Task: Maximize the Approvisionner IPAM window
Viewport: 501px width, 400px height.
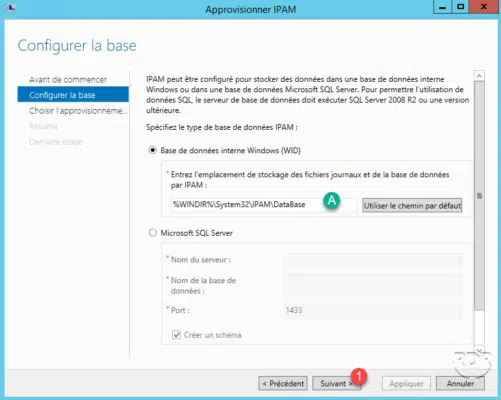Action: coord(460,7)
